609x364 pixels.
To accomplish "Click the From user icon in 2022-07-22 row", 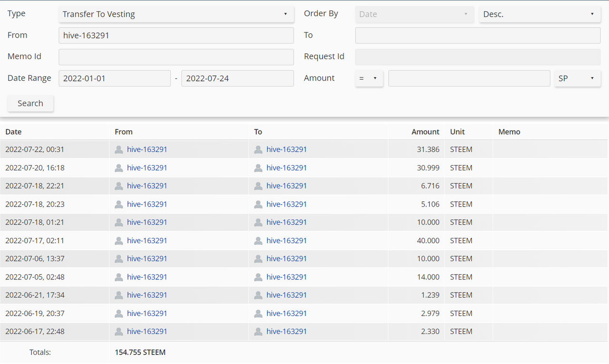I will (119, 149).
